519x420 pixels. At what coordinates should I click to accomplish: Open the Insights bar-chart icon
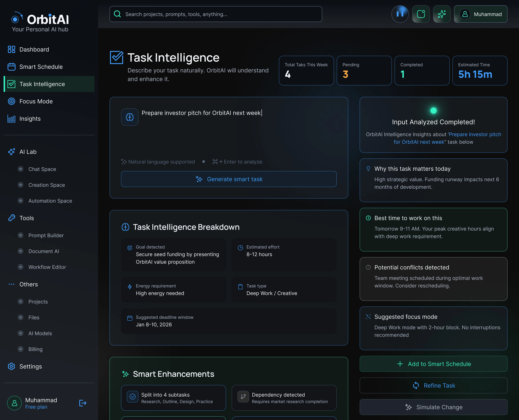[11, 119]
